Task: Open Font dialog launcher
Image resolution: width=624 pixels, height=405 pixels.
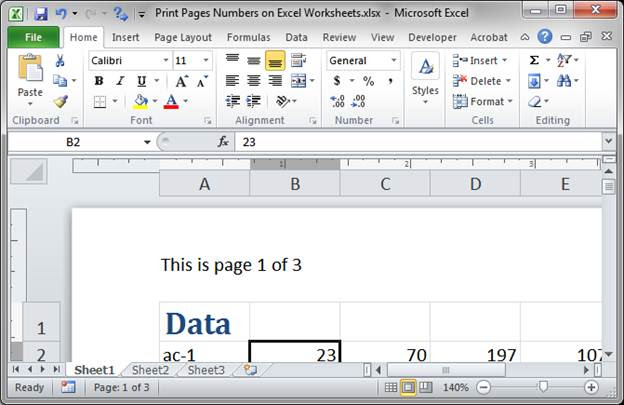Action: click(x=207, y=121)
